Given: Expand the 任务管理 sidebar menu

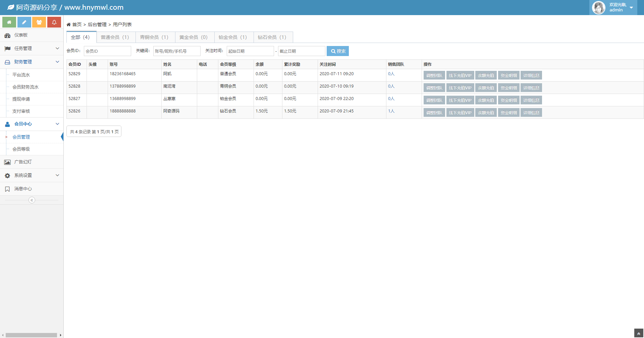Looking at the screenshot, I should [32, 49].
